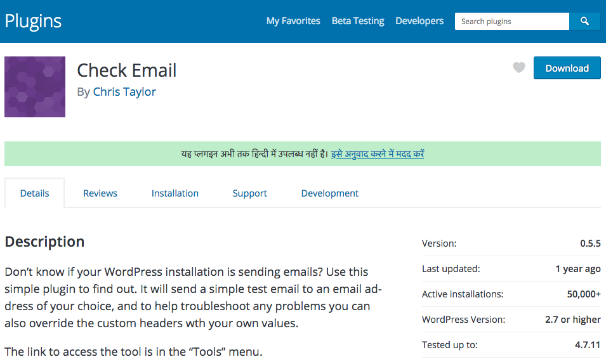Click the purple Check Email plugin icon
This screenshot has width=606, height=364.
(x=35, y=87)
